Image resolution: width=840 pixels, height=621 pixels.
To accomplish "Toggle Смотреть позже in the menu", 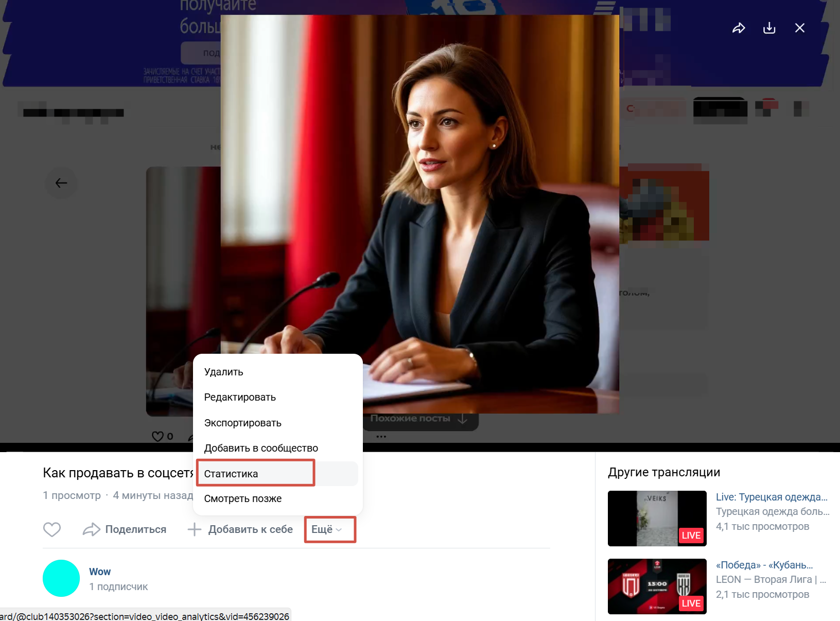I will click(243, 498).
